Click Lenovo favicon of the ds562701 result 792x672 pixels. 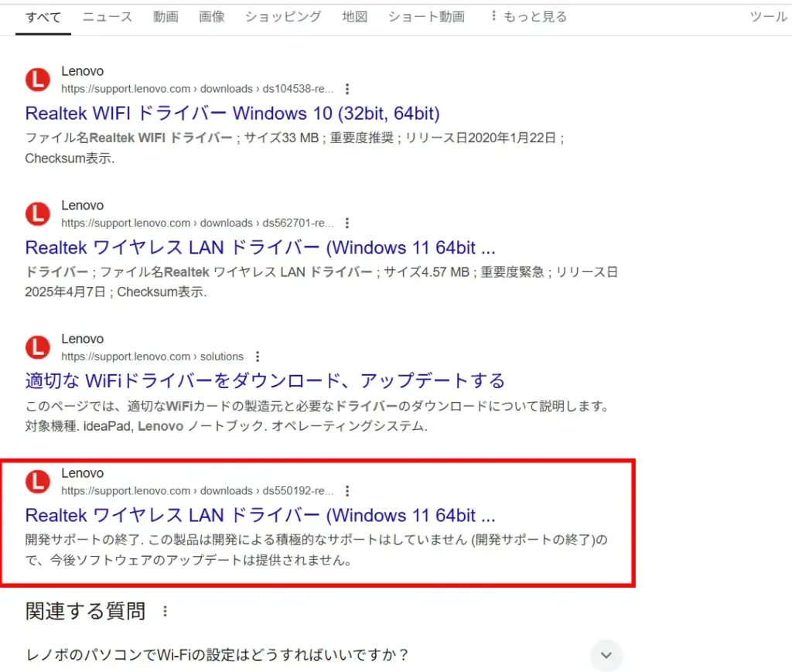click(x=38, y=214)
